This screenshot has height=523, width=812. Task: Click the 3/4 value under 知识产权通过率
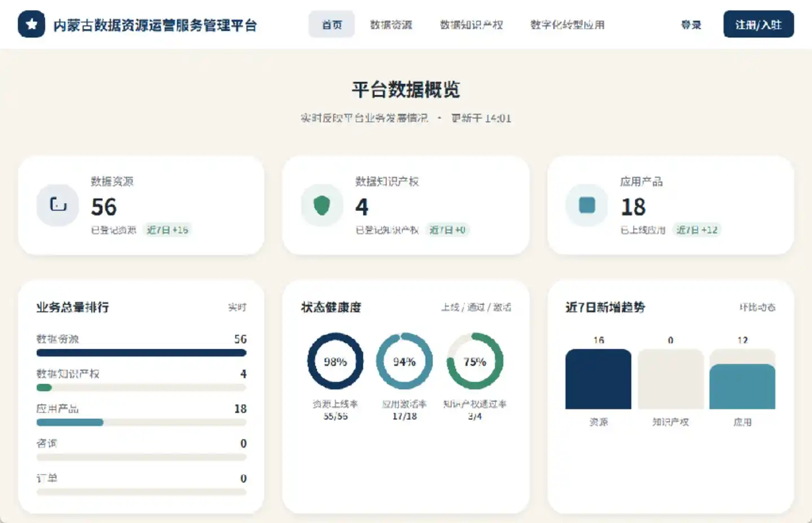click(475, 416)
